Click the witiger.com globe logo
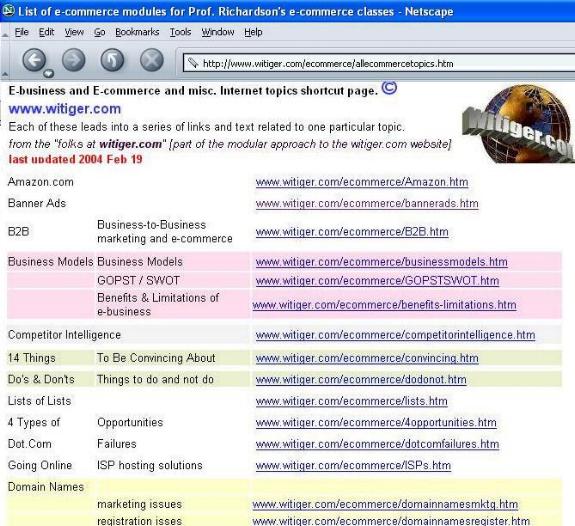Viewport: 575px width, 526px height. 518,123
